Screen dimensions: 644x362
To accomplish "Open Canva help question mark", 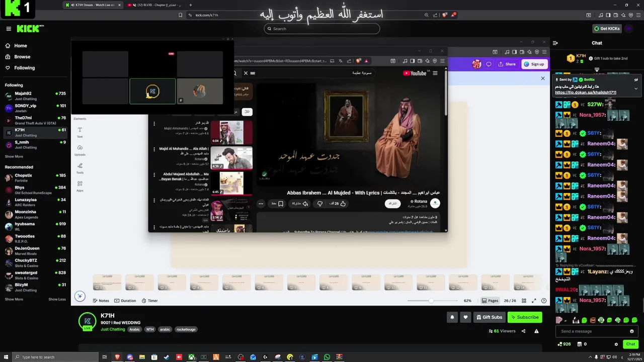I will (544, 301).
